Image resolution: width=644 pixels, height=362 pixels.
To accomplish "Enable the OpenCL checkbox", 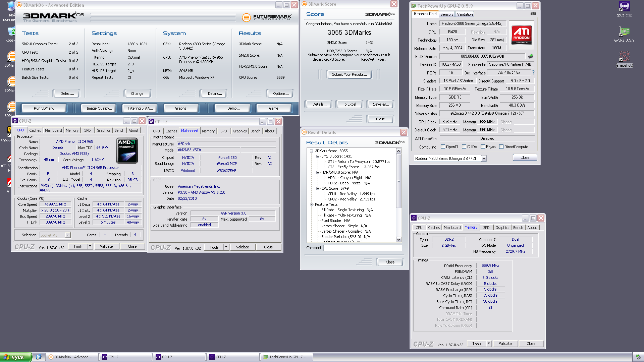I will (443, 147).
